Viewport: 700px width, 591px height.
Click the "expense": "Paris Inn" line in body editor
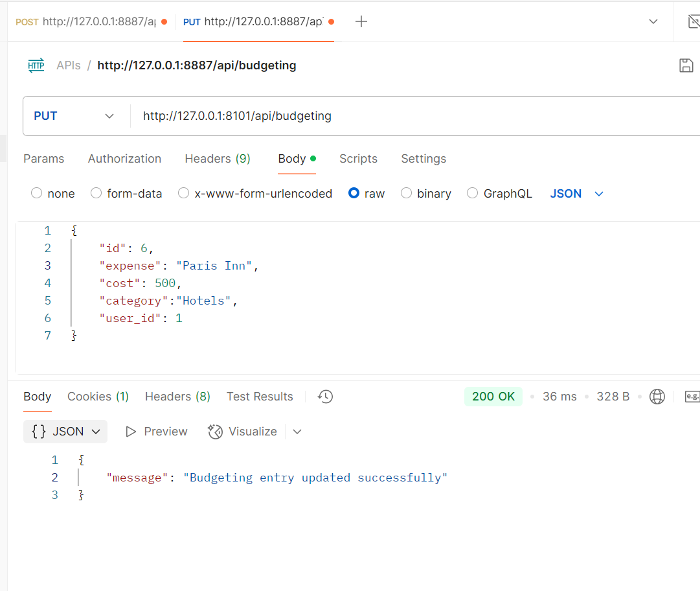[179, 266]
